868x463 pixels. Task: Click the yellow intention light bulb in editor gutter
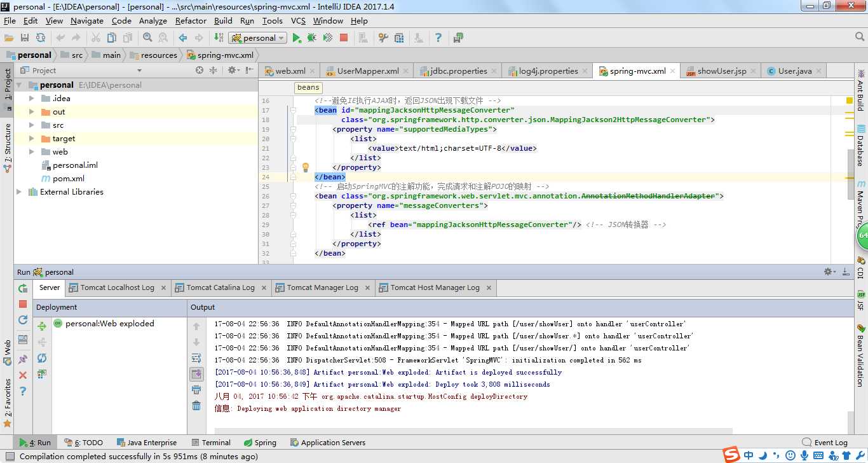click(x=305, y=167)
